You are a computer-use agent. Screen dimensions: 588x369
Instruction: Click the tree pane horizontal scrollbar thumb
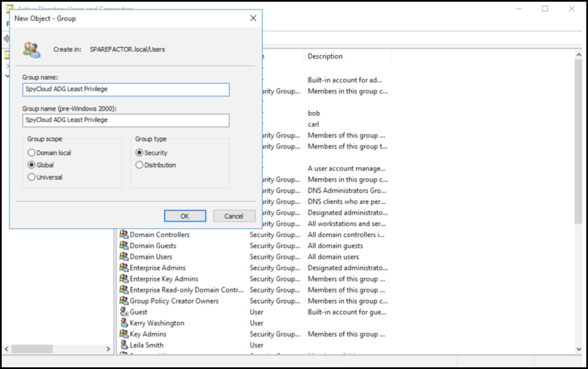[x=32, y=349]
